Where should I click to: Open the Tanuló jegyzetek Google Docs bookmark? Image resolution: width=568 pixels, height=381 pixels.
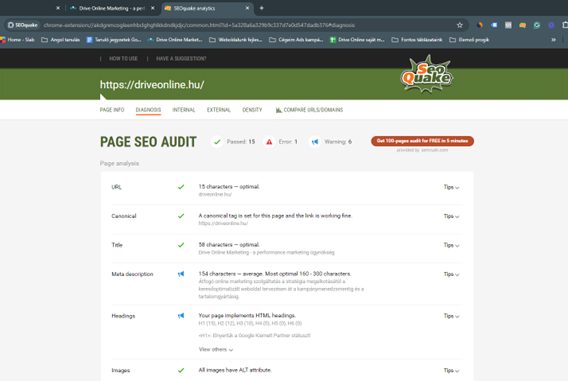[x=114, y=40]
